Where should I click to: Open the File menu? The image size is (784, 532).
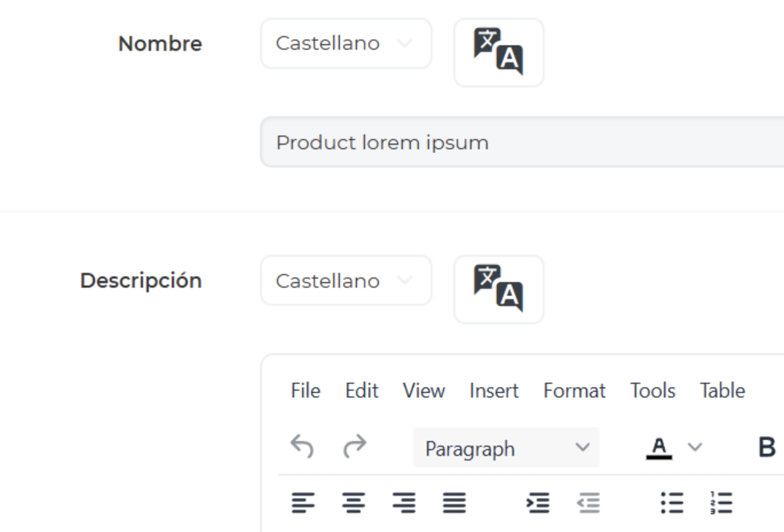click(306, 391)
